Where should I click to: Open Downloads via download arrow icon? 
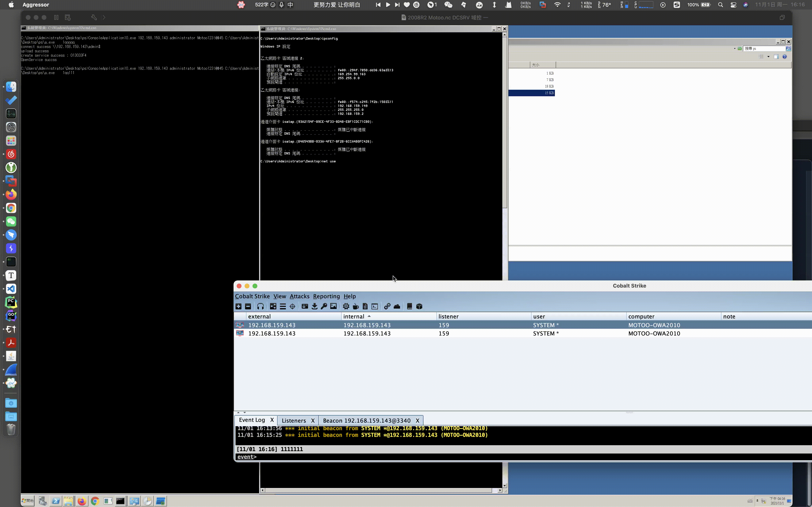tap(314, 306)
